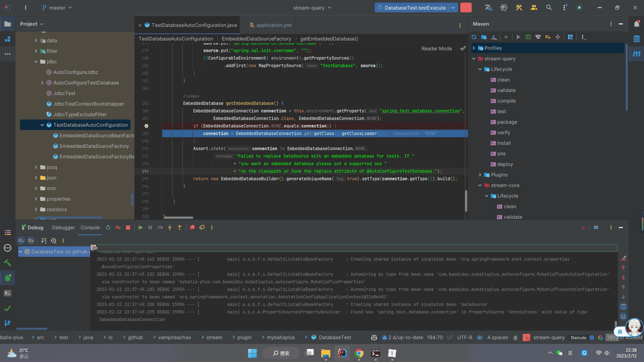The height and width of the screenshot is (362, 644).
Task: Toggle the breakpoint on line 188
Action: (x=146, y=126)
